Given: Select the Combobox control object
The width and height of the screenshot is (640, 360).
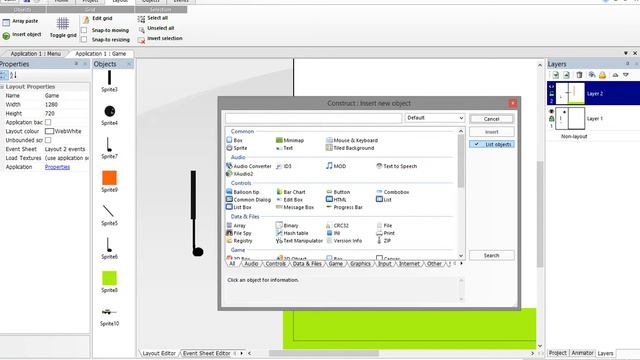Looking at the screenshot, I should coord(393,192).
